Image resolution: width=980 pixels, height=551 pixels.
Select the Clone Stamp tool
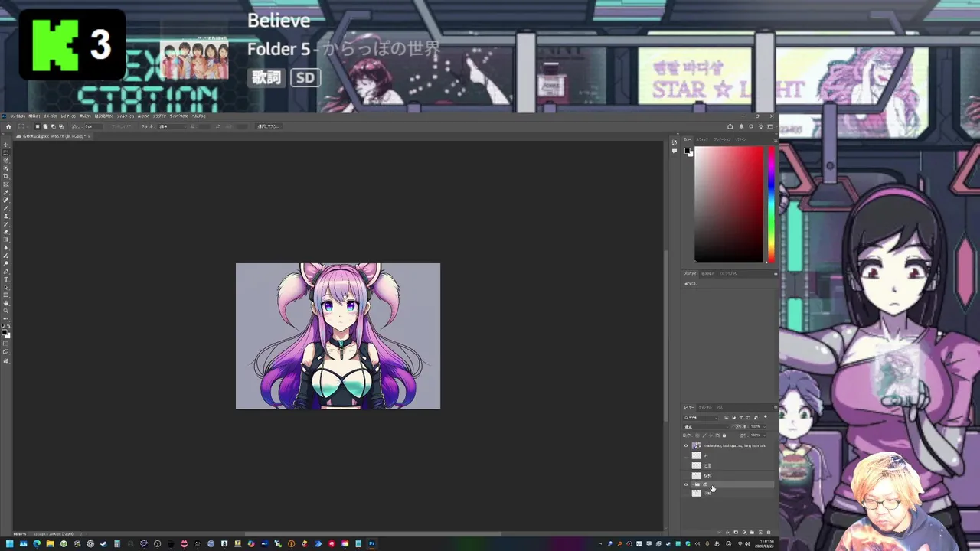pyautogui.click(x=6, y=216)
